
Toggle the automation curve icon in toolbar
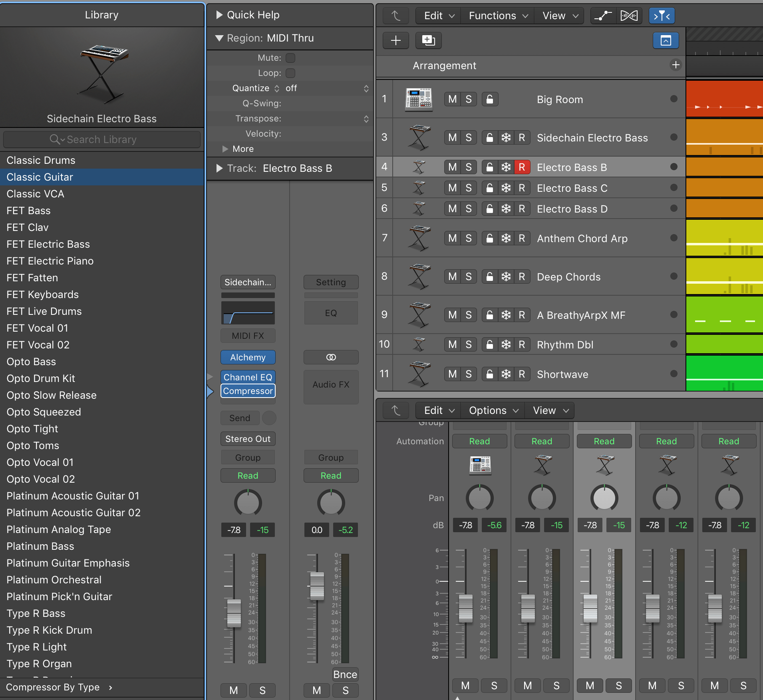coord(603,16)
